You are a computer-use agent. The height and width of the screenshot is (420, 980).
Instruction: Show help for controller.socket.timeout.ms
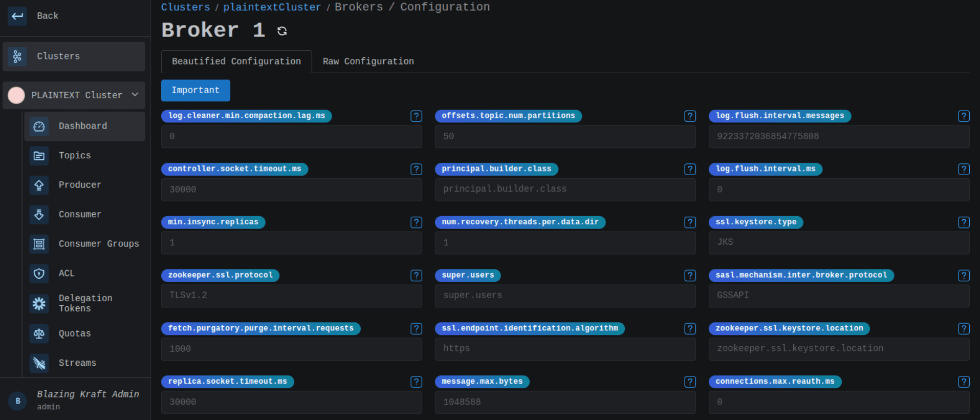(x=417, y=170)
